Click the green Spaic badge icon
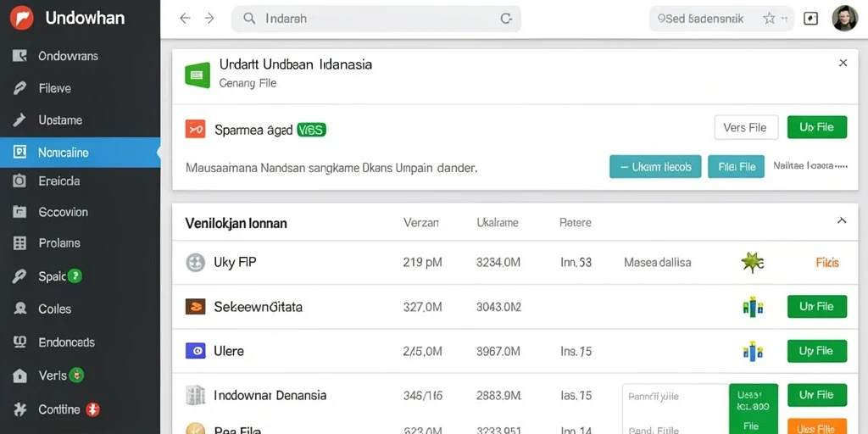The height and width of the screenshot is (434, 868). (x=75, y=275)
